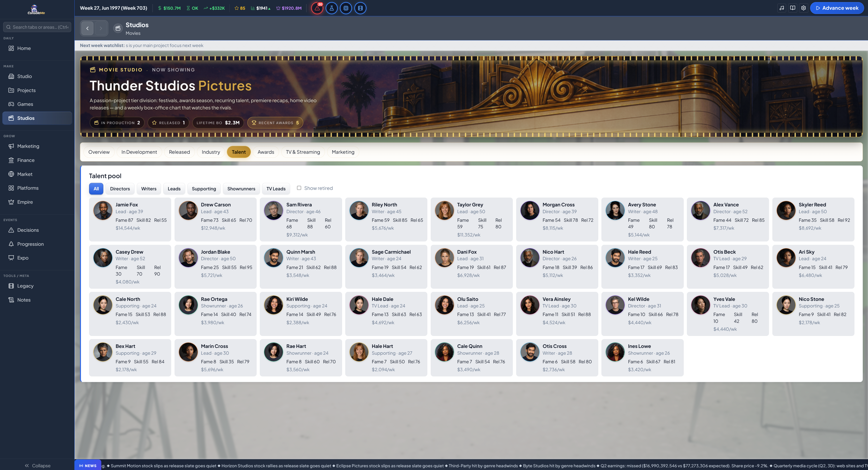Click the Advance week button
The width and height of the screenshot is (868, 470).
click(837, 8)
